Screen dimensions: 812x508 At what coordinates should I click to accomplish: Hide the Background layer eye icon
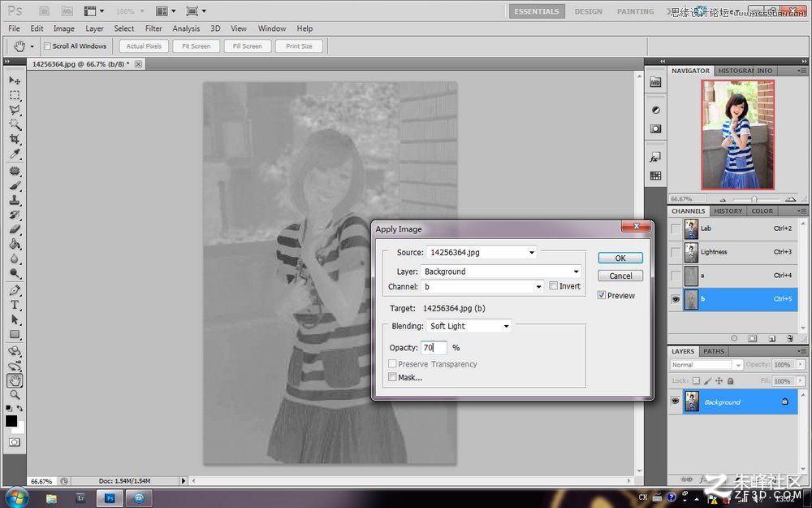coord(676,402)
